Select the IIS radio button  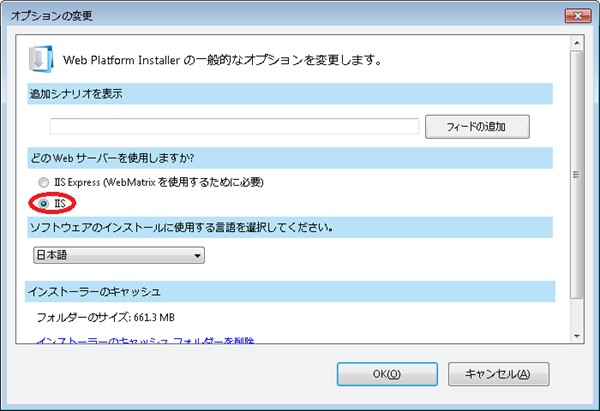[44, 204]
